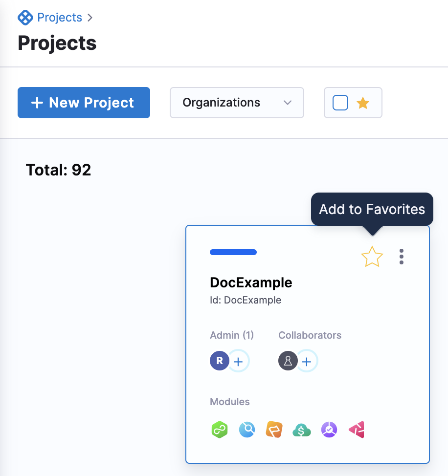Click the blue color bar on DocExample card
Image resolution: width=448 pixels, height=476 pixels.
[x=233, y=252]
